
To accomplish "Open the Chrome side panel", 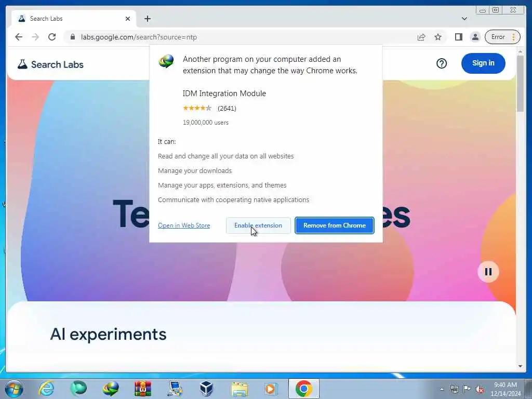I will (459, 37).
